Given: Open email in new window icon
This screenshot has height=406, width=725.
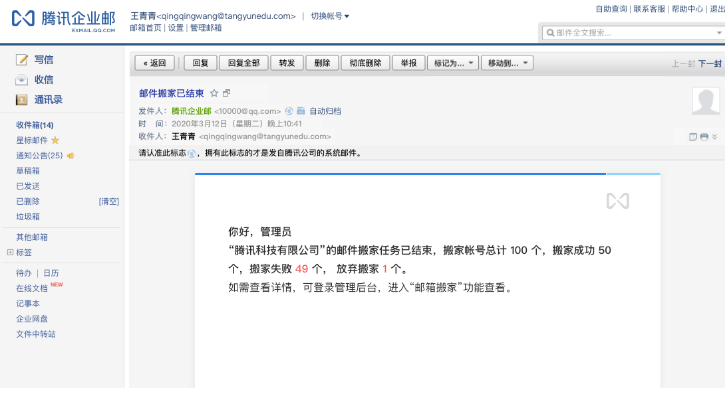Looking at the screenshot, I should coord(227,93).
